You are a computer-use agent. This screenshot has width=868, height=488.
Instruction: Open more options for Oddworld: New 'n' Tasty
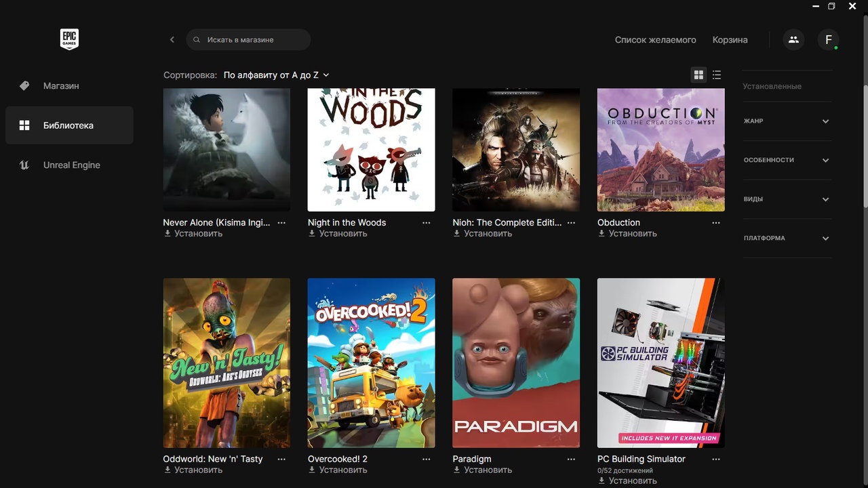pos(281,459)
